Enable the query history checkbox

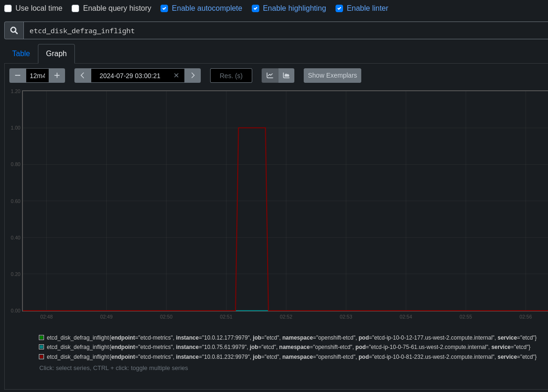(x=75, y=8)
